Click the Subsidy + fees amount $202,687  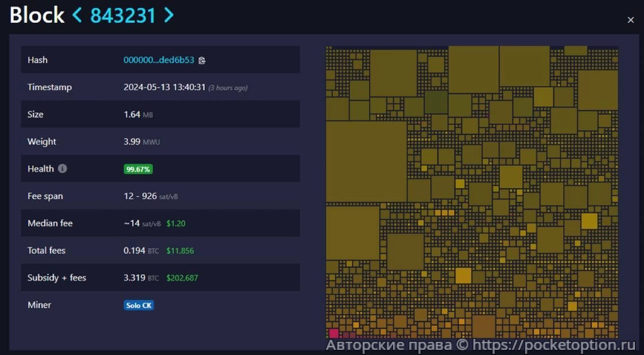[x=182, y=278]
